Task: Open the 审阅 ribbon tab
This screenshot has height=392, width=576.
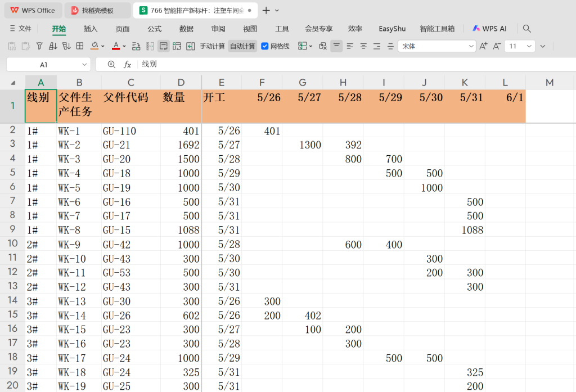Action: click(218, 29)
